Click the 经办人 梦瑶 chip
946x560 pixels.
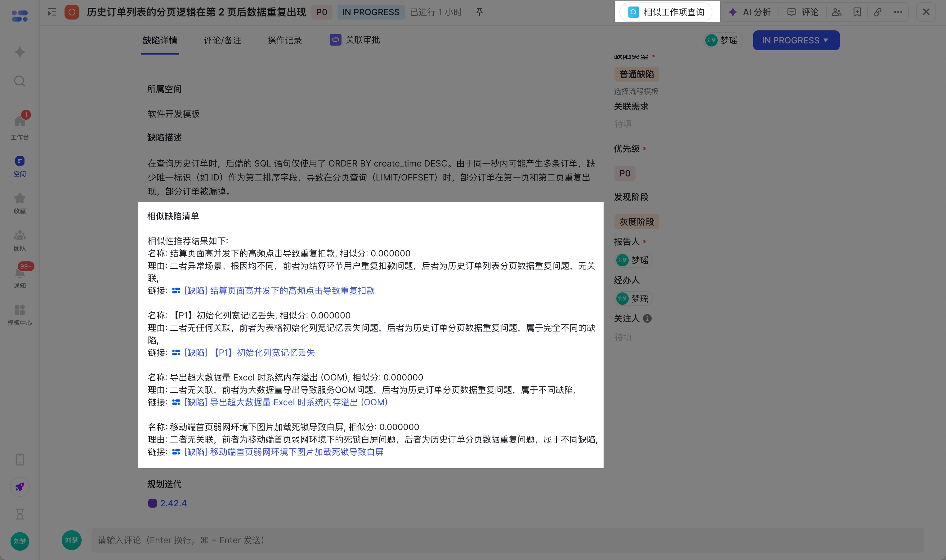(x=634, y=299)
